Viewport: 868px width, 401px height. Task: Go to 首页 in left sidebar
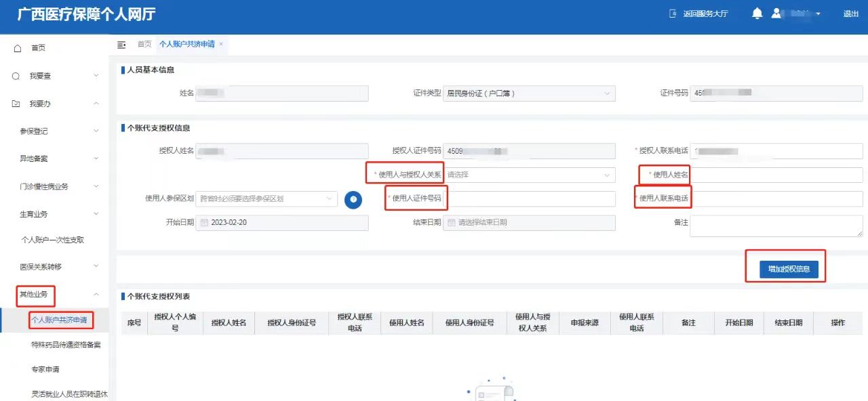click(x=38, y=48)
